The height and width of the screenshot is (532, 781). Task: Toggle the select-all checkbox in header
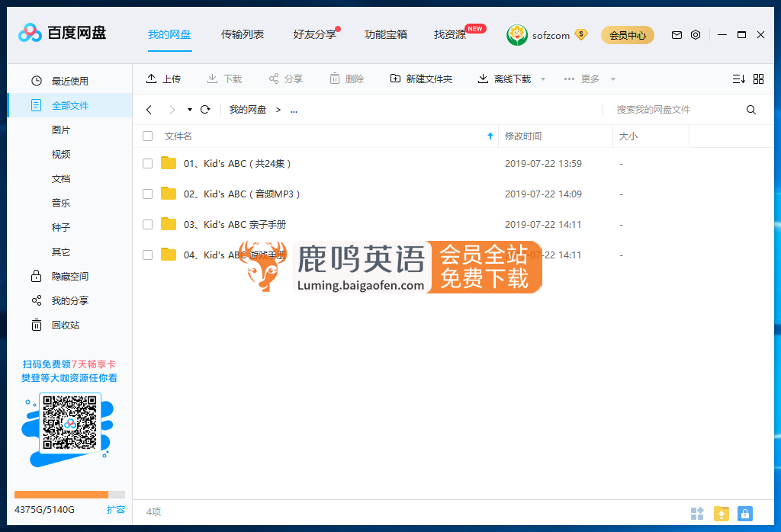[x=147, y=136]
